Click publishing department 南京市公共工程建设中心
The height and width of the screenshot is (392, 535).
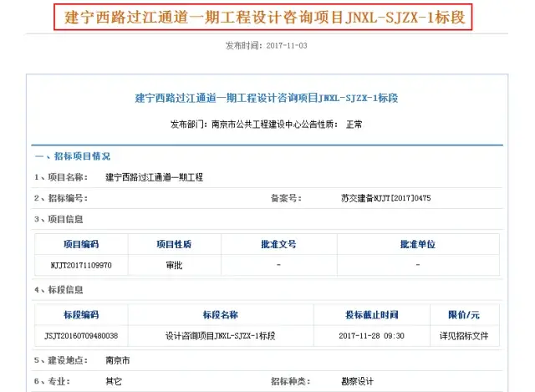[x=252, y=125]
